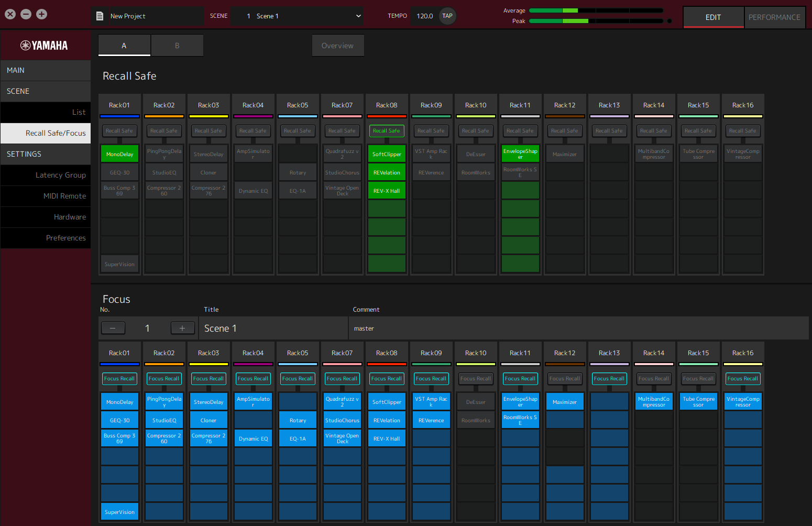Click the peak clip indicator dot

pos(669,21)
